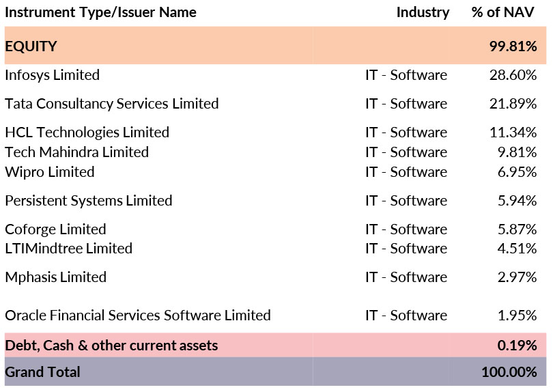This screenshot has width=553, height=392.
Task: Click Infosys's 28.60% NAV value
Action: coord(513,75)
